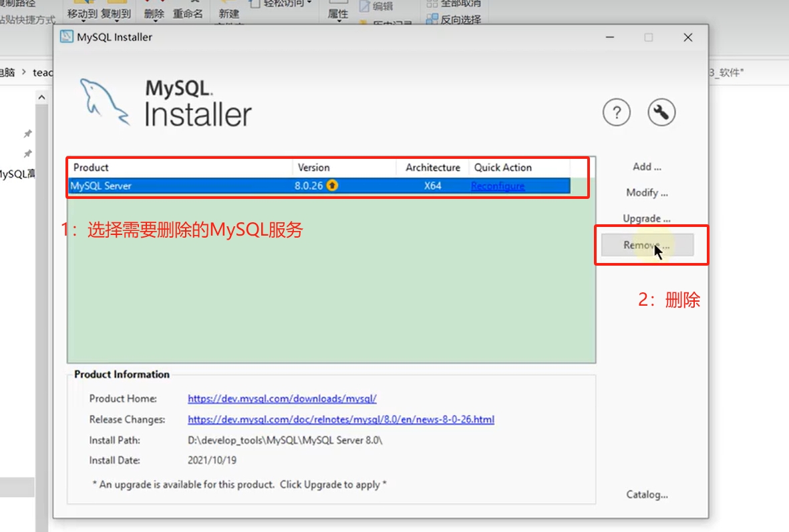Viewport: 789px width, 532px height.
Task: Click 重命名 in File Explorer ribbon
Action: click(x=188, y=14)
